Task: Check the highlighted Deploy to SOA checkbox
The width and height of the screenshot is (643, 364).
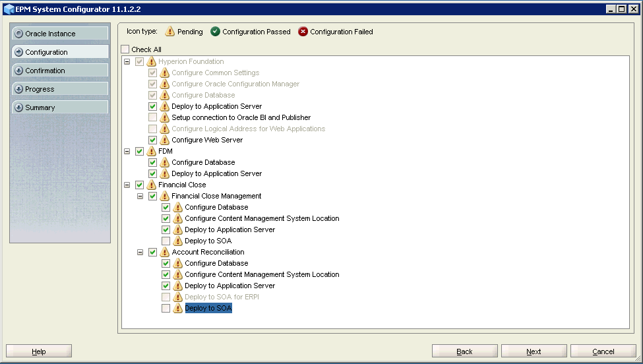Action: 166,308
